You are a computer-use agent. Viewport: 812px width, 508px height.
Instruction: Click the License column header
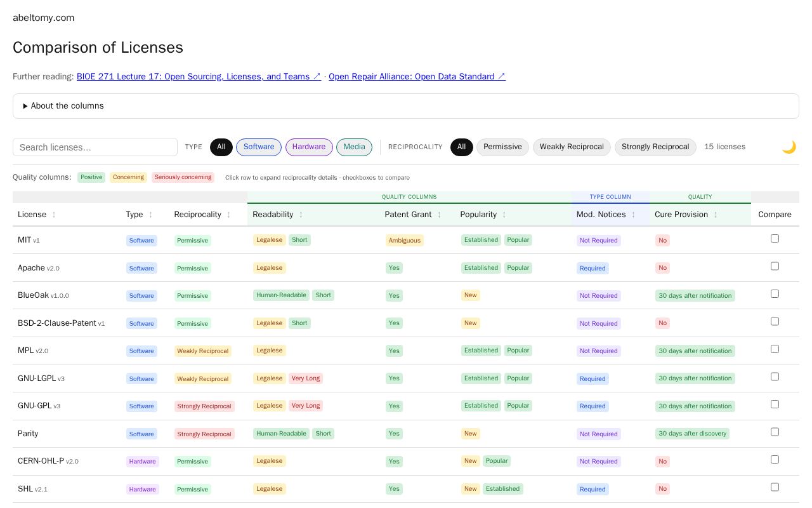click(67, 215)
